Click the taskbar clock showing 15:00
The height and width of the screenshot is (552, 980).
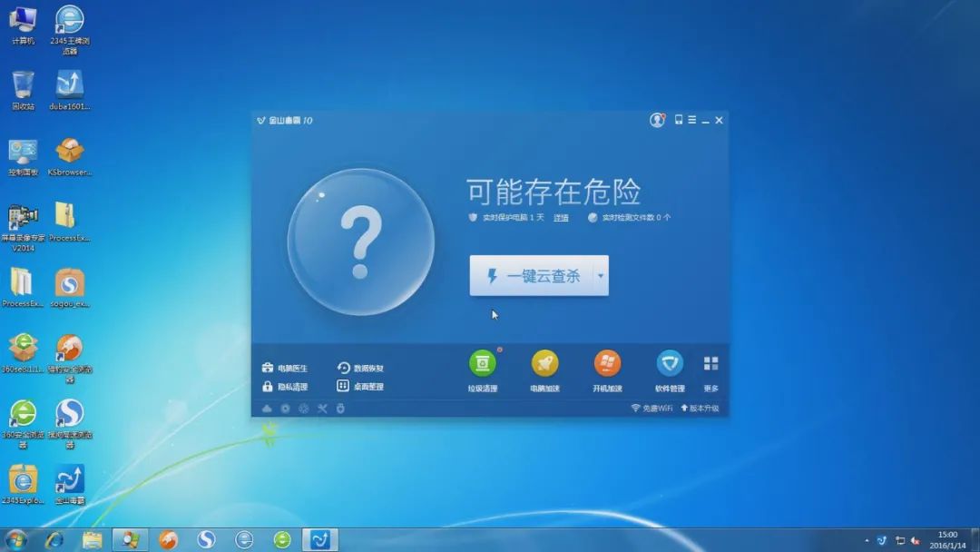pos(947,540)
